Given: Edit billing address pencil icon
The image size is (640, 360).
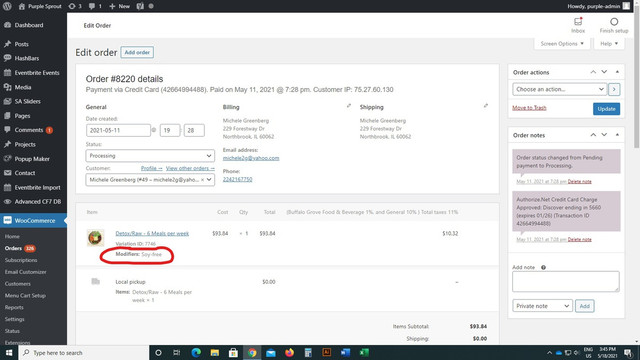Looking at the screenshot, I should (349, 106).
